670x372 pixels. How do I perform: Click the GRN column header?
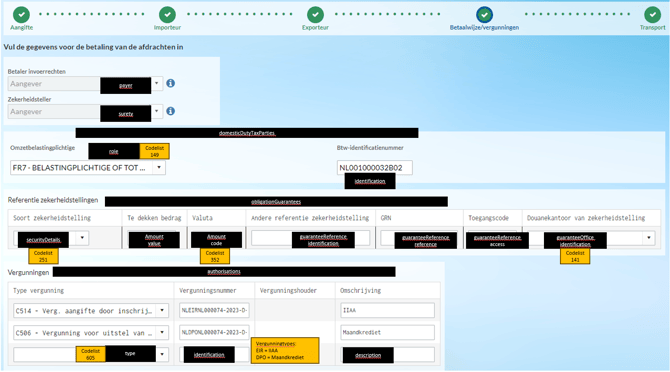coord(386,218)
